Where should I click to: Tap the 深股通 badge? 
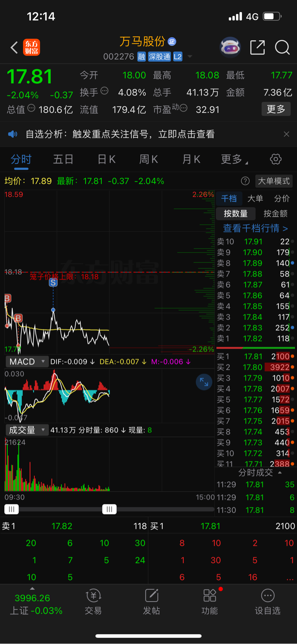point(159,57)
